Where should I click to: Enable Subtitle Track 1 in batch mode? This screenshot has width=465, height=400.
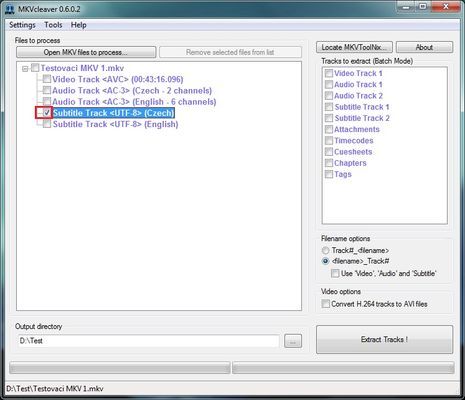point(329,107)
